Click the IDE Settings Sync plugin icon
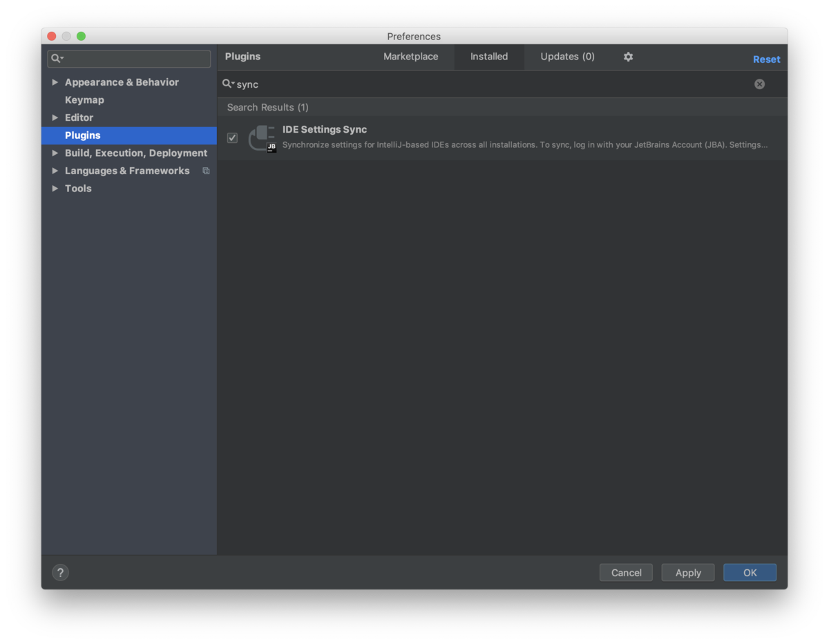This screenshot has width=829, height=644. (262, 138)
